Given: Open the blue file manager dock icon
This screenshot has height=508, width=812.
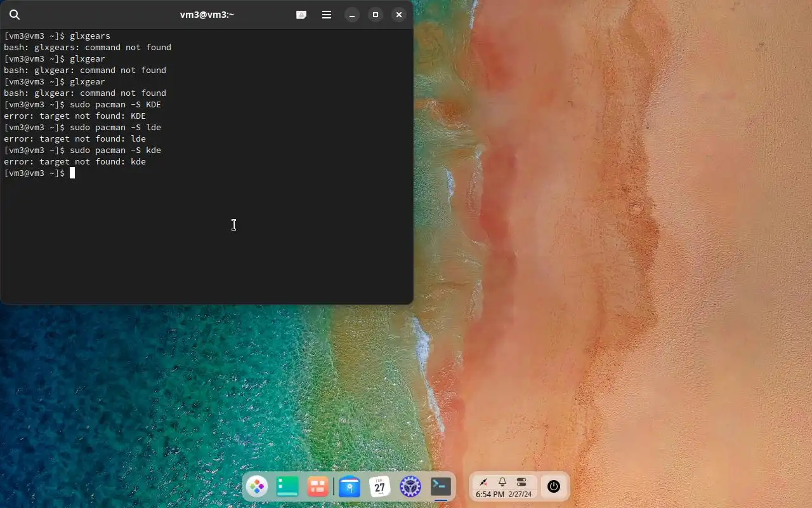Looking at the screenshot, I should (350, 487).
